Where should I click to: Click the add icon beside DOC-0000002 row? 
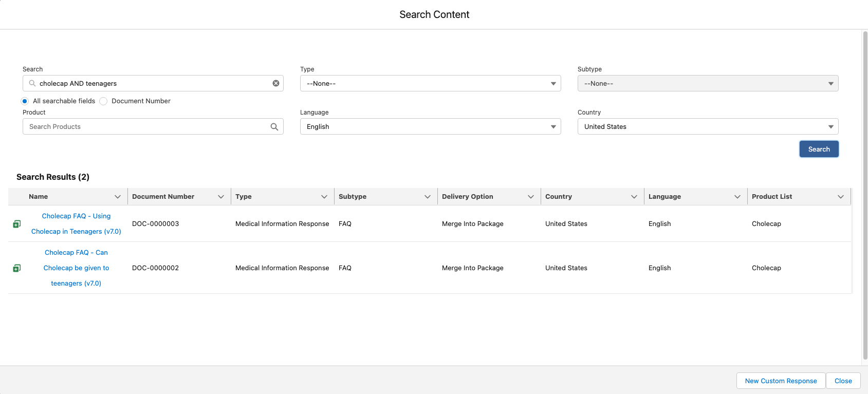17,268
